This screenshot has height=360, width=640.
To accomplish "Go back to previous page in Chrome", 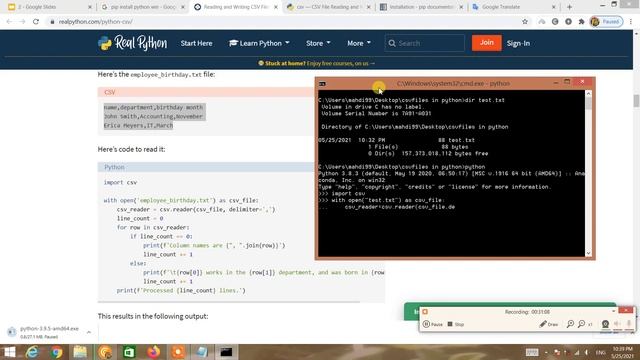I will point(9,22).
